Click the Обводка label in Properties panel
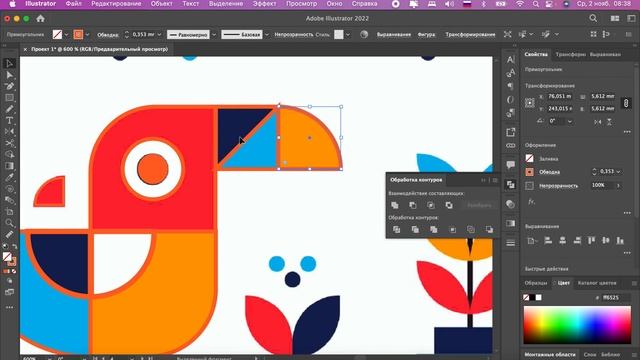The image size is (640, 360). (x=549, y=172)
